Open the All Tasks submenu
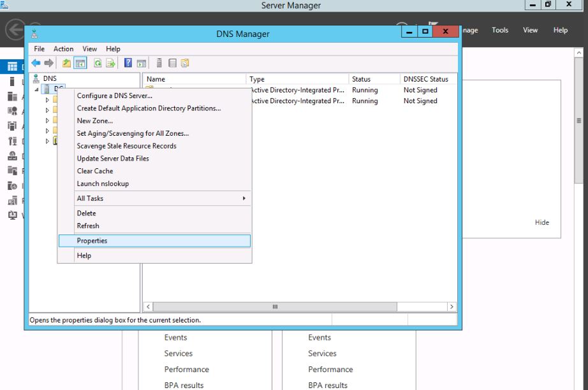The width and height of the screenshot is (588, 390). [154, 198]
